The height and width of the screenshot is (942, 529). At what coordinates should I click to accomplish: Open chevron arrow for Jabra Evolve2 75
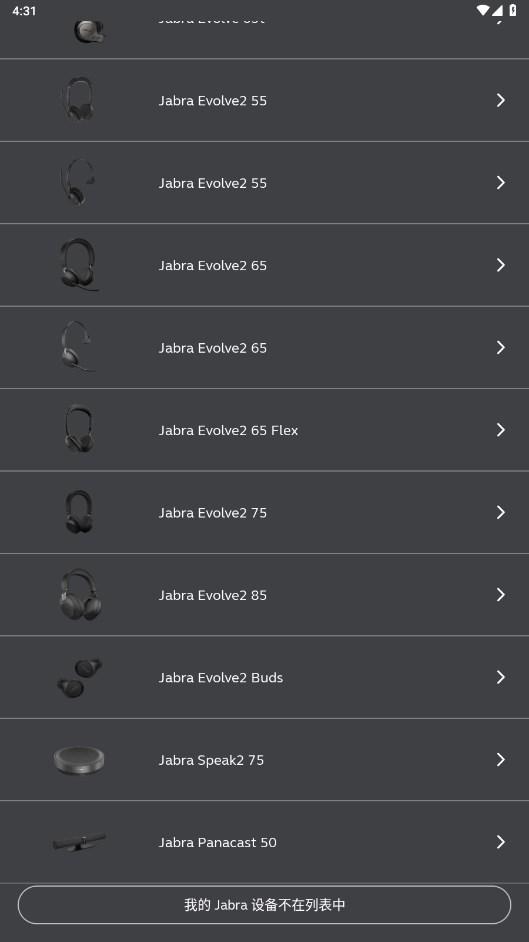click(x=501, y=512)
